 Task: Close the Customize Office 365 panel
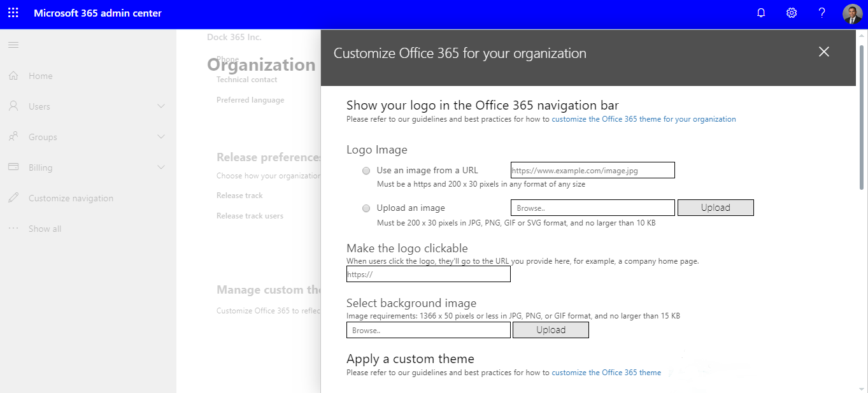click(x=823, y=52)
